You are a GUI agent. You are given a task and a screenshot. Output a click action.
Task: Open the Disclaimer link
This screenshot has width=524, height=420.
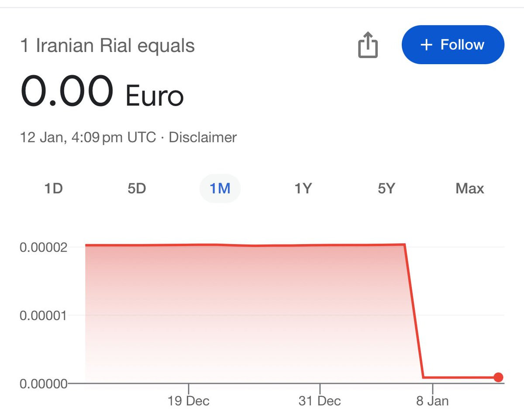(203, 138)
